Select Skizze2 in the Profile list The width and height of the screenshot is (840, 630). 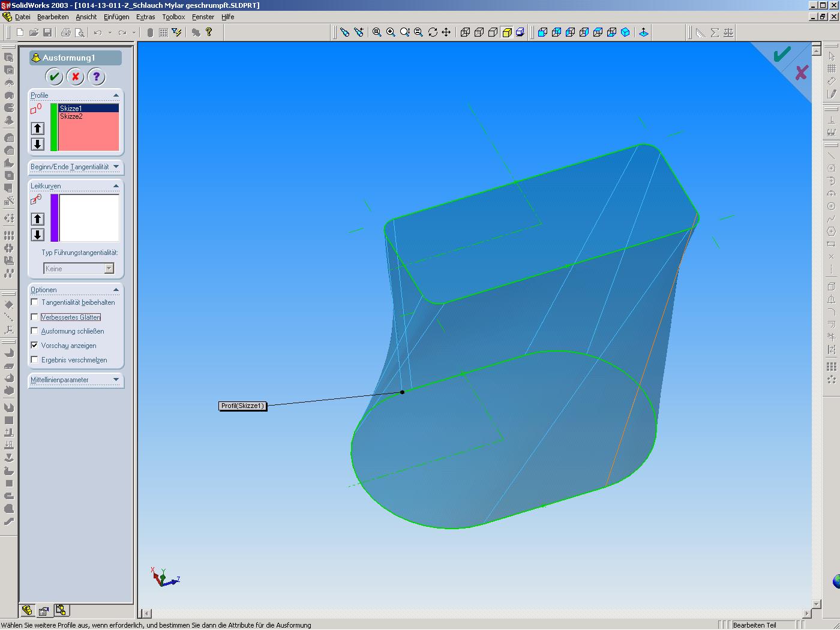pyautogui.click(x=71, y=116)
